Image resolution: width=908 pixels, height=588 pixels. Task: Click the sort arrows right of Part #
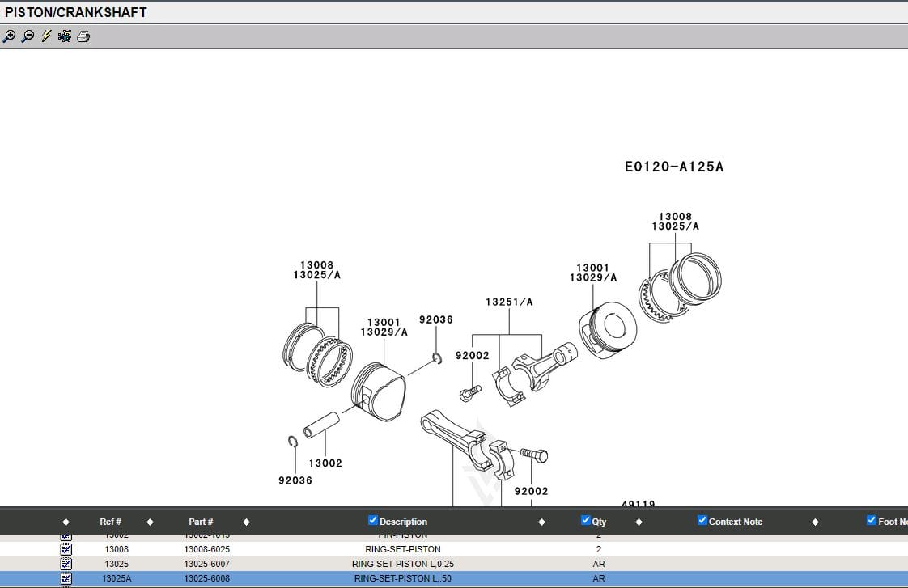246,522
